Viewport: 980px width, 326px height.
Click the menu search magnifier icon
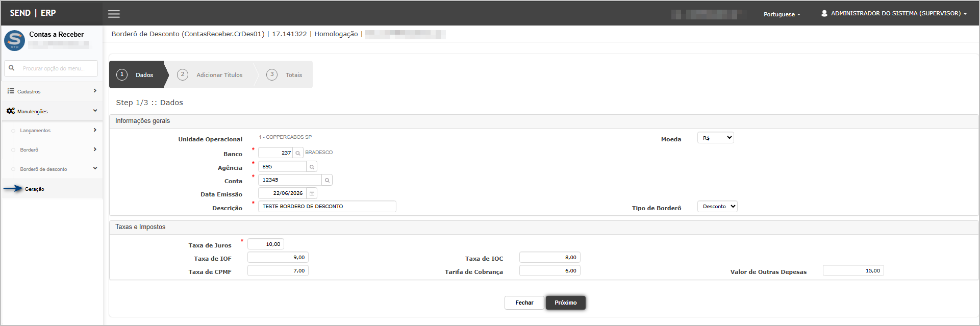(11, 68)
